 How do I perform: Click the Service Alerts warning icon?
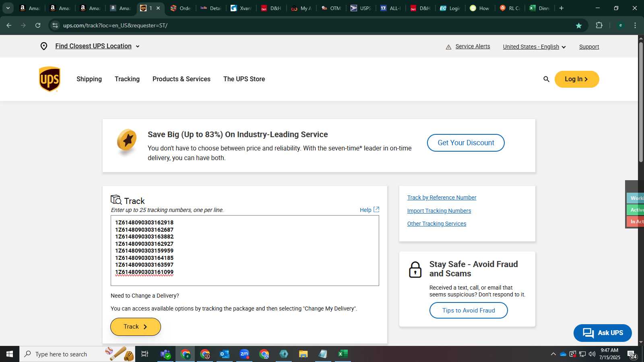(x=448, y=47)
